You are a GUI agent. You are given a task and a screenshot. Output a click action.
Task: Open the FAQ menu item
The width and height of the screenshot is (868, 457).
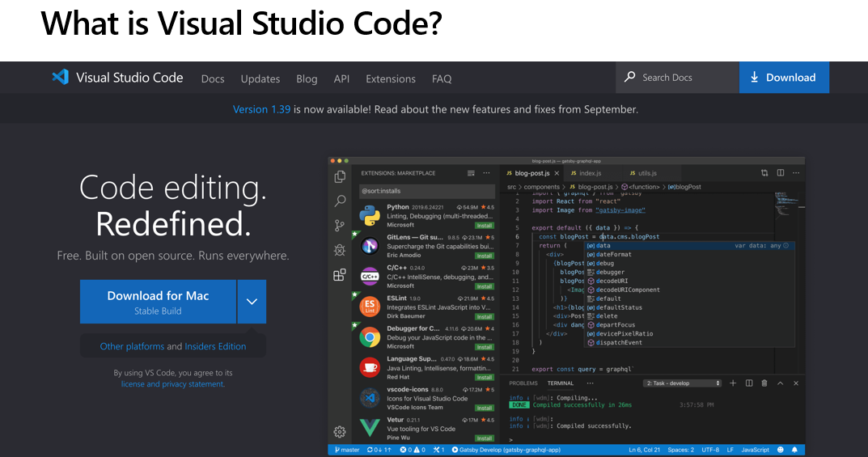tap(442, 78)
